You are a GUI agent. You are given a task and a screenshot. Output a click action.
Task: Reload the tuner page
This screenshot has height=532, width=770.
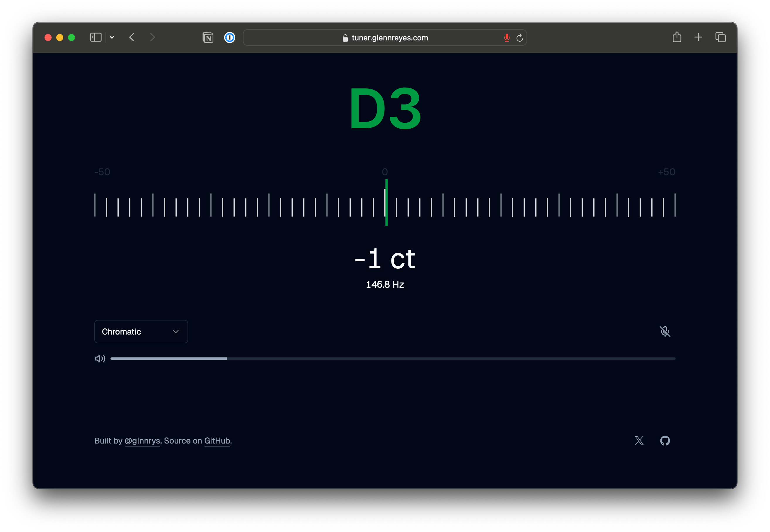[519, 38]
